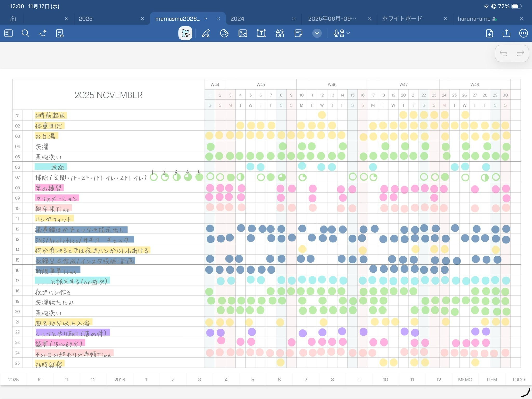Open the shapes and elements tool
Screen dimensions: 532x399
[280, 33]
